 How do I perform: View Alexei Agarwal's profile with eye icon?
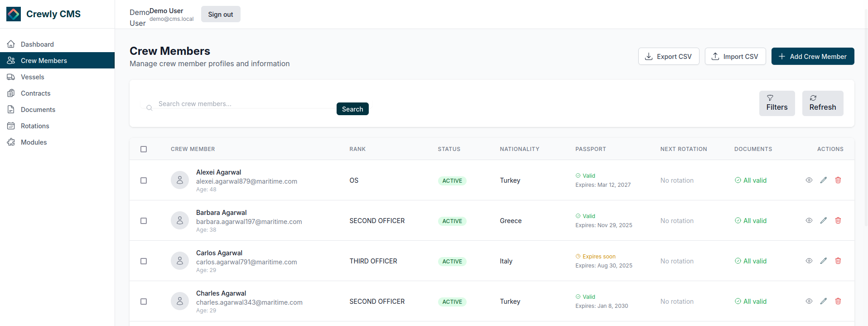pos(809,180)
